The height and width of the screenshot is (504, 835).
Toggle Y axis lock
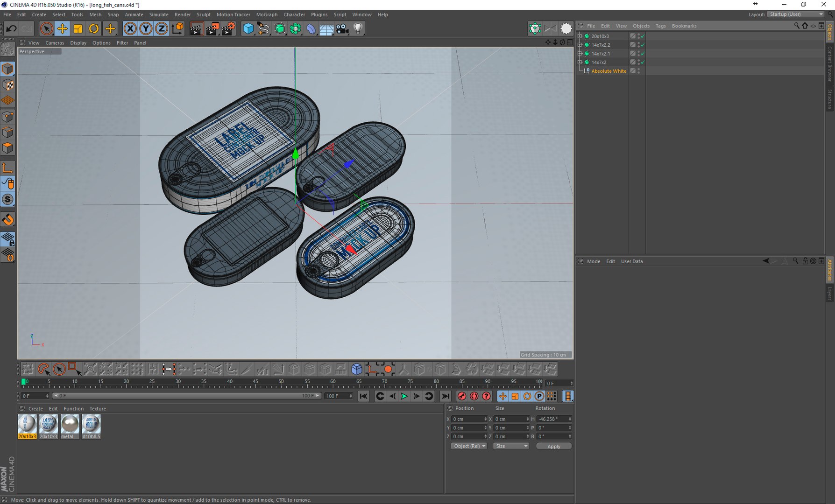pos(146,29)
